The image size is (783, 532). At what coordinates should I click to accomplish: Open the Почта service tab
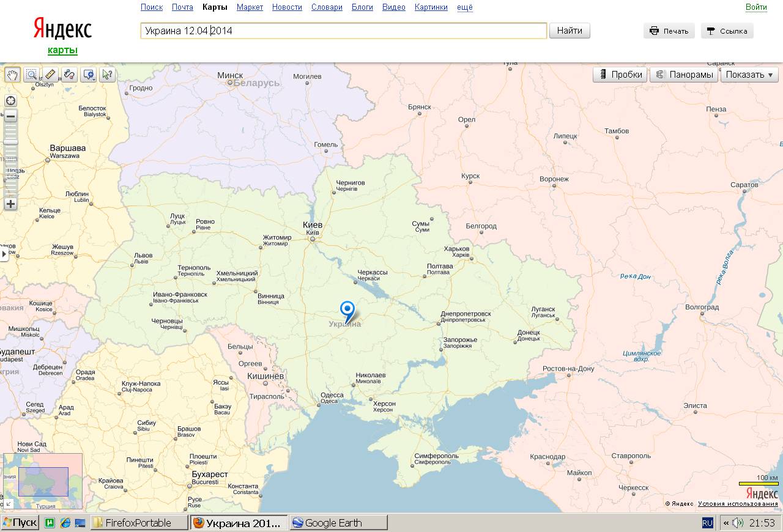182,7
